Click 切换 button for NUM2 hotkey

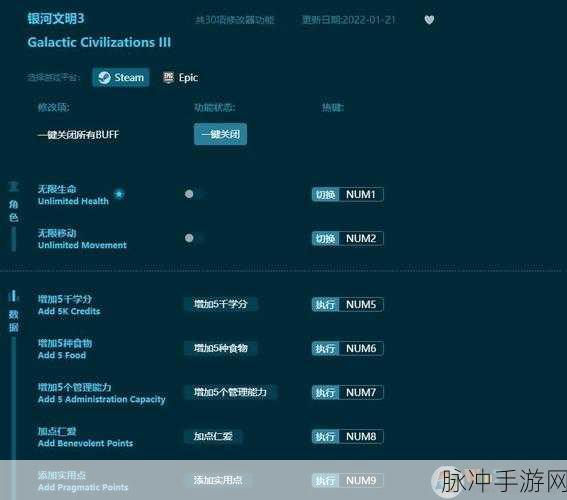325,239
